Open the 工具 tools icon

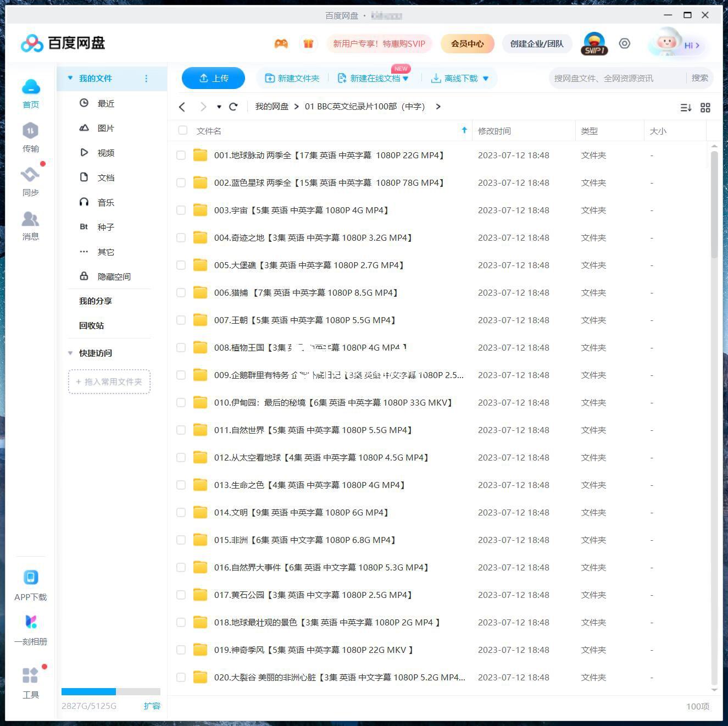pos(30,675)
